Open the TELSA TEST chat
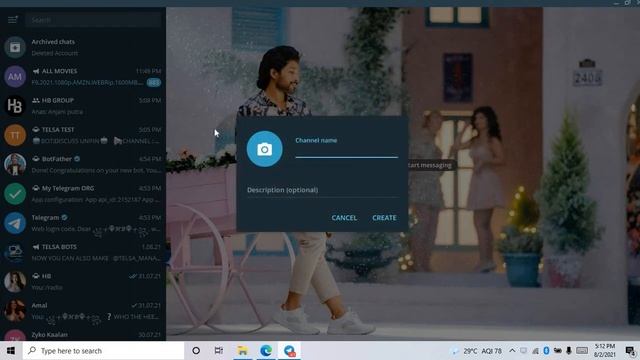 click(83, 135)
